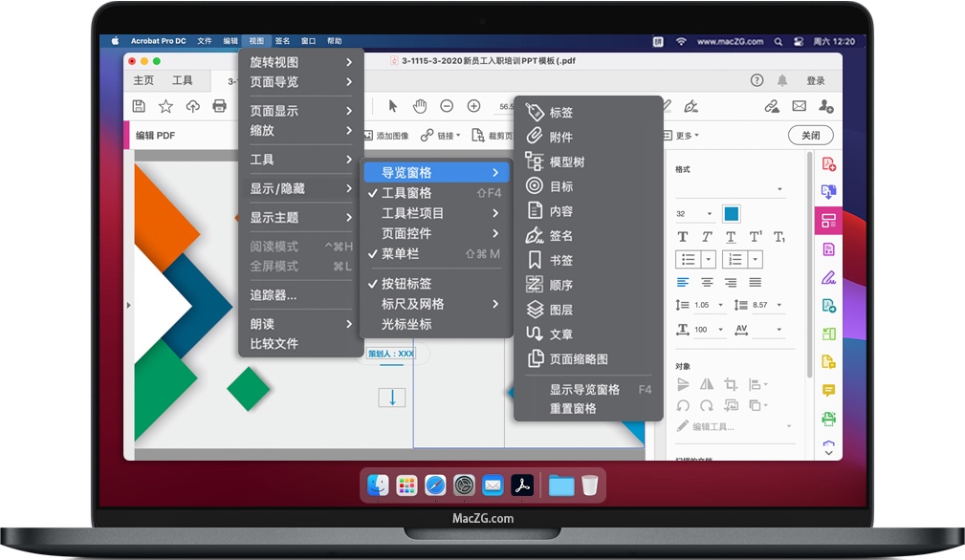Toggle the checked 按钮标签 menu option
This screenshot has height=560, width=965.
click(x=406, y=284)
